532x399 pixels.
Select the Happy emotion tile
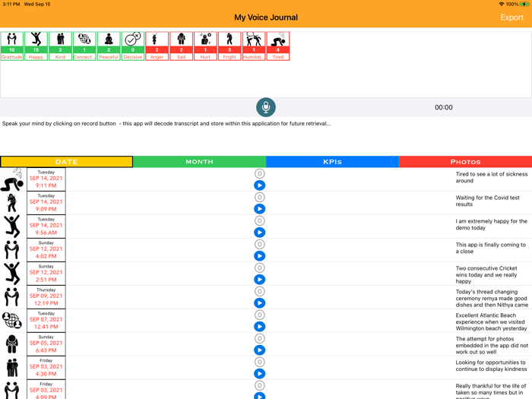[x=36, y=46]
